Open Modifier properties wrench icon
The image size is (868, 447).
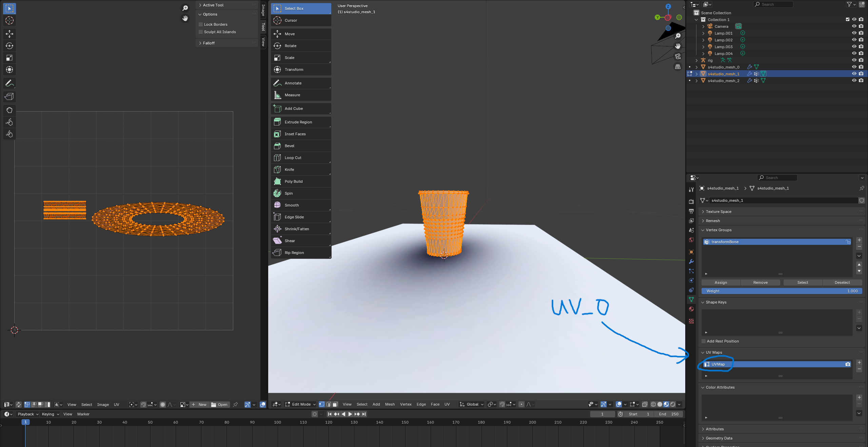691,261
